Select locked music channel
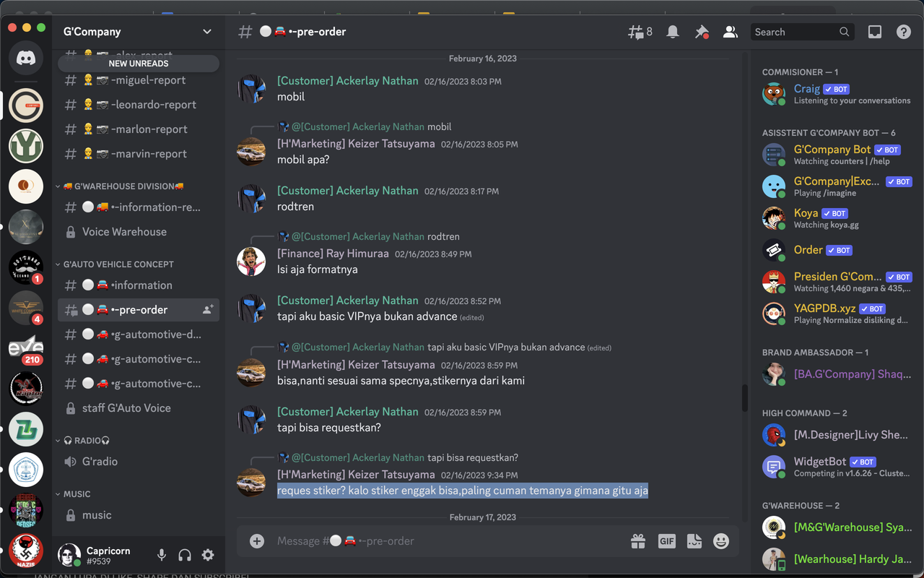The image size is (924, 578). pyautogui.click(x=139, y=515)
